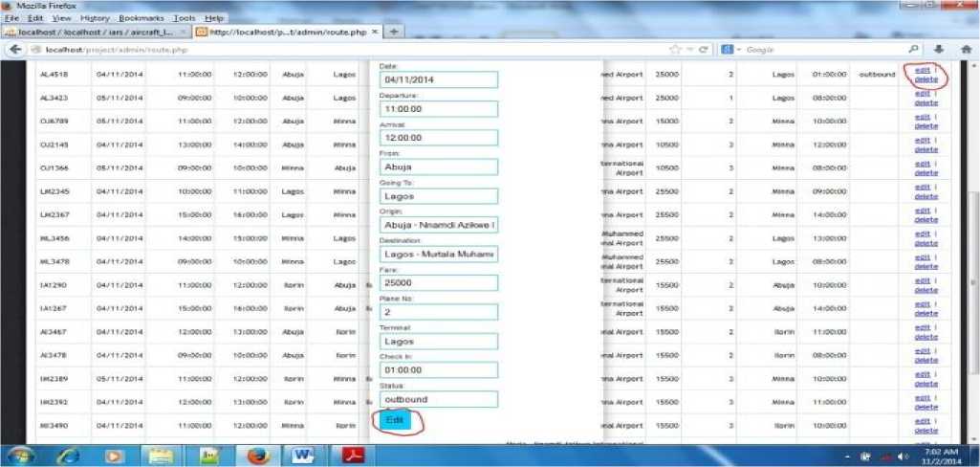This screenshot has width=980, height=467.
Task: Open the downloads arrow icon
Action: [x=939, y=50]
